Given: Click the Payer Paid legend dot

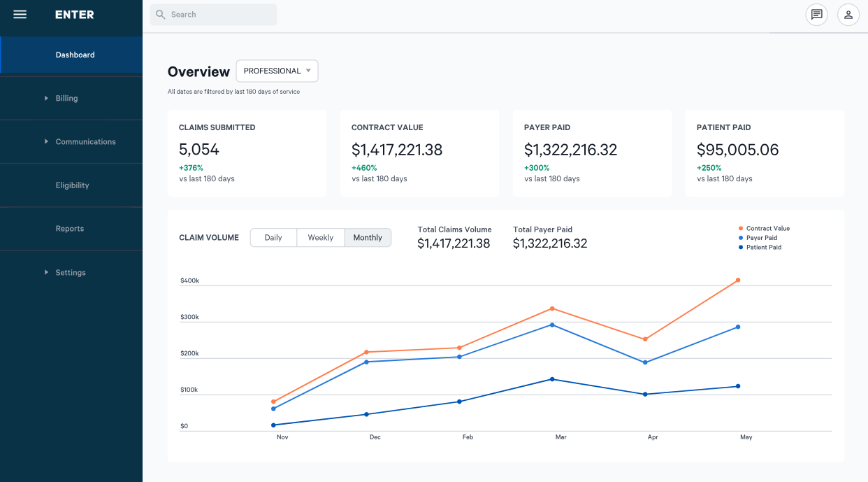Looking at the screenshot, I should click(741, 238).
